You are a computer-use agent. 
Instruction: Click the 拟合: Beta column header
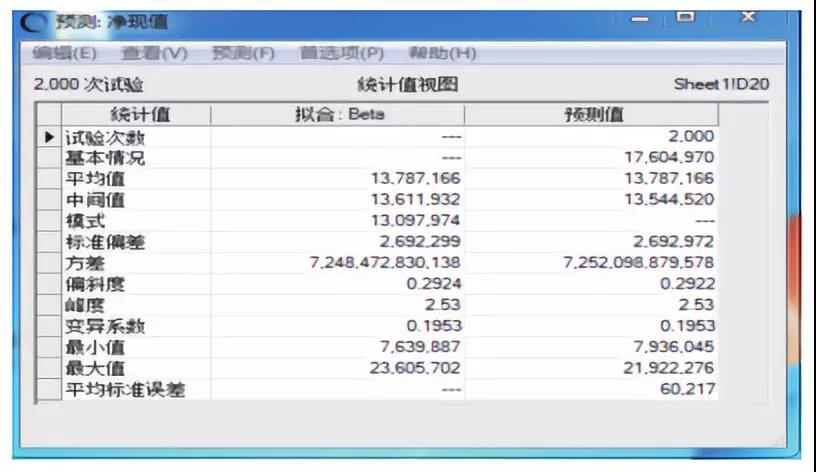tap(338, 115)
